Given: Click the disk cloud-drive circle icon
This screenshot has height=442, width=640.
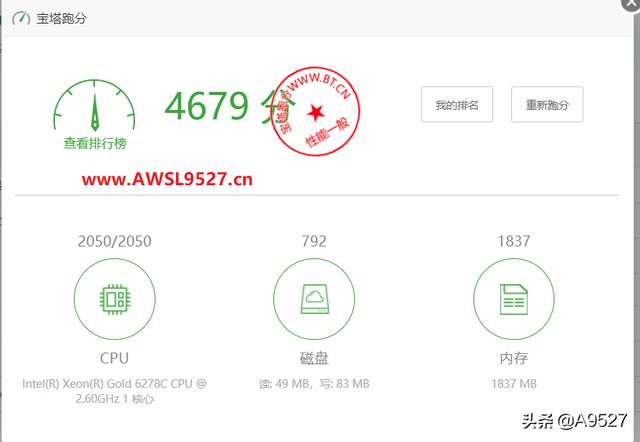Looking at the screenshot, I should 314,298.
